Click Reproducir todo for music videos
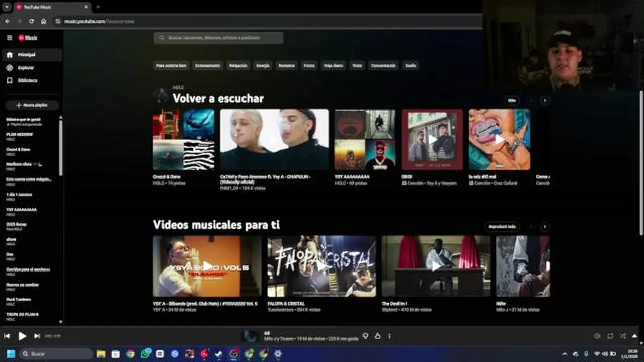Viewport: 644px width, 362px height. pyautogui.click(x=502, y=227)
